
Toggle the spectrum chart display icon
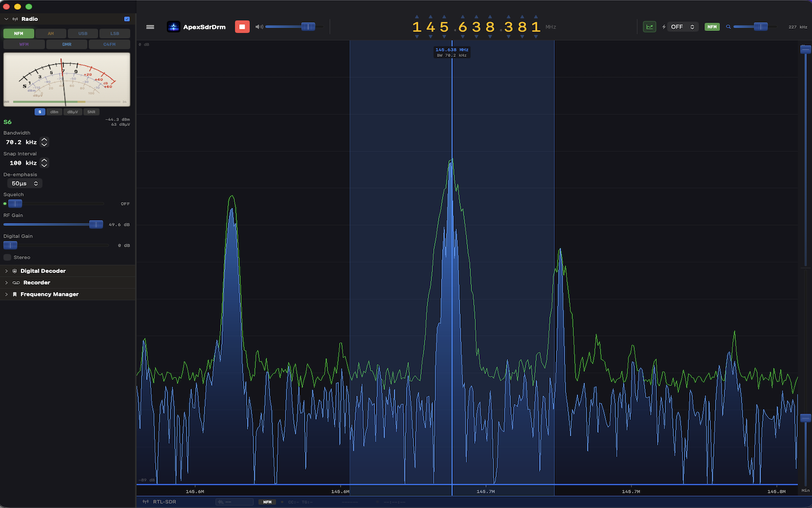pos(649,27)
